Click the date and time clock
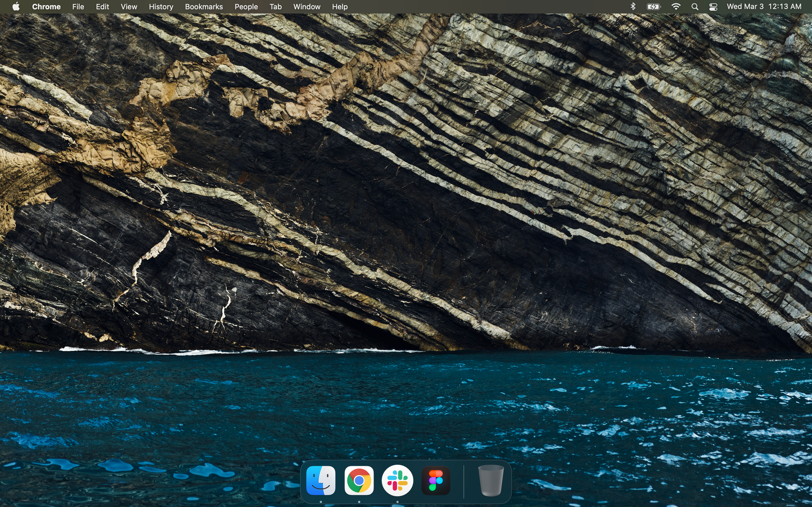This screenshot has height=507, width=812. point(764,7)
